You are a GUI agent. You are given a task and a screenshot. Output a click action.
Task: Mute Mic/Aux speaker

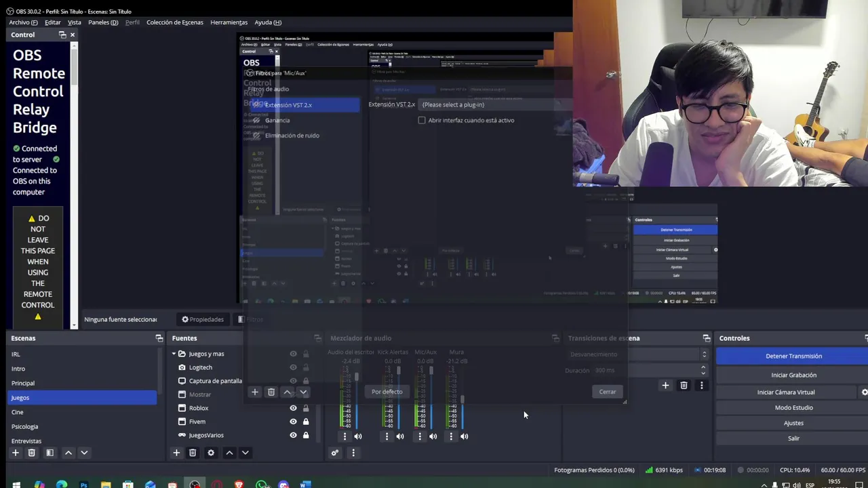(433, 436)
